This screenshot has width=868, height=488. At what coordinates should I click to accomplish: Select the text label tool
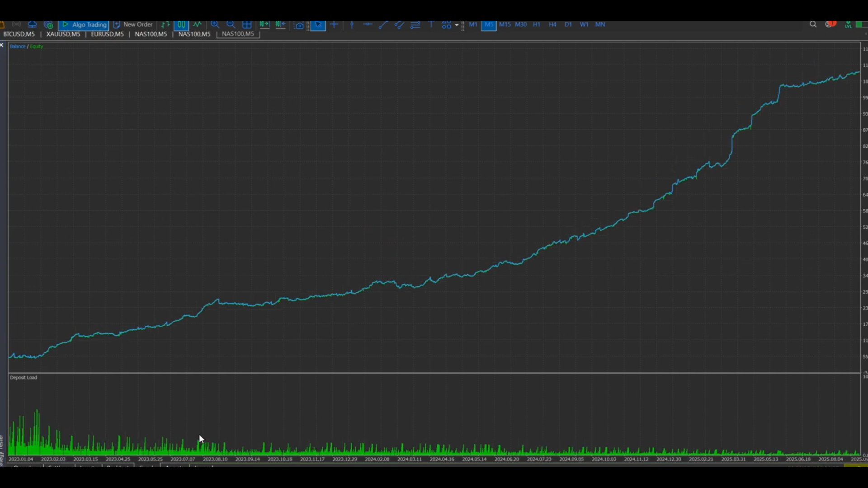point(431,24)
